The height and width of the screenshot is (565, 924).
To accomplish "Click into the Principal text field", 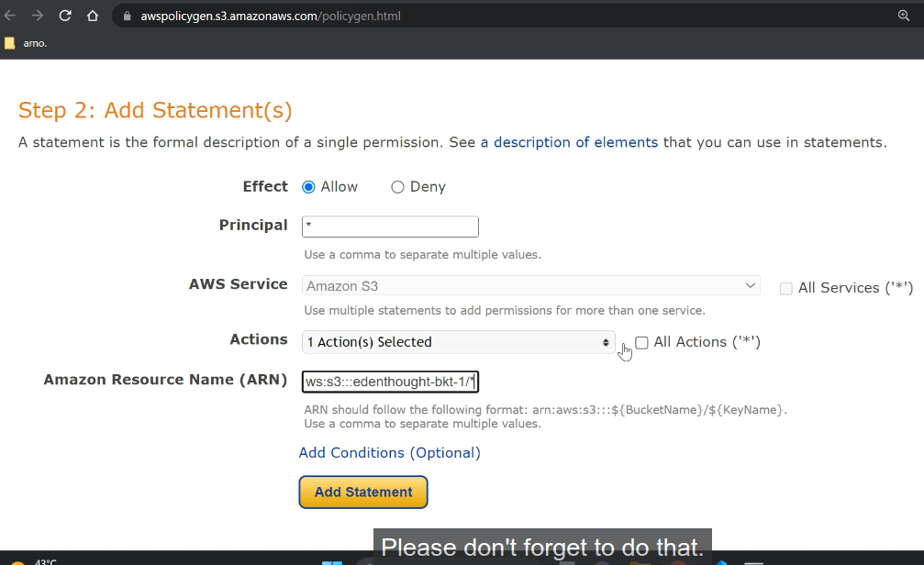I will 390,227.
